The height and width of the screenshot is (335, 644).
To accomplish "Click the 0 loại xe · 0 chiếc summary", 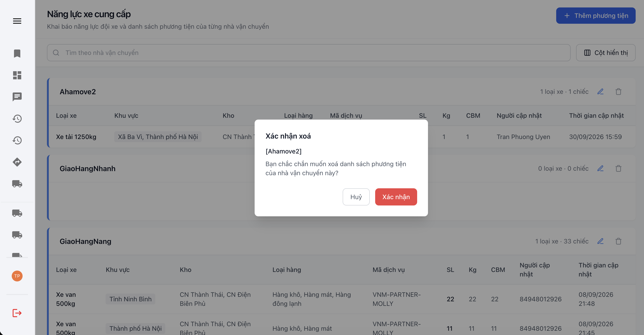I will coord(563,168).
